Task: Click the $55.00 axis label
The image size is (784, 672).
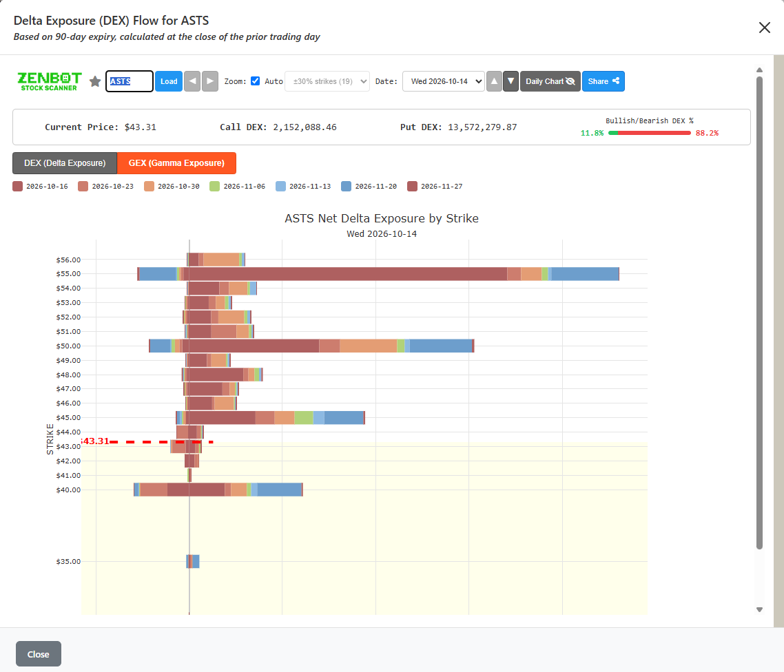Action: coord(68,274)
